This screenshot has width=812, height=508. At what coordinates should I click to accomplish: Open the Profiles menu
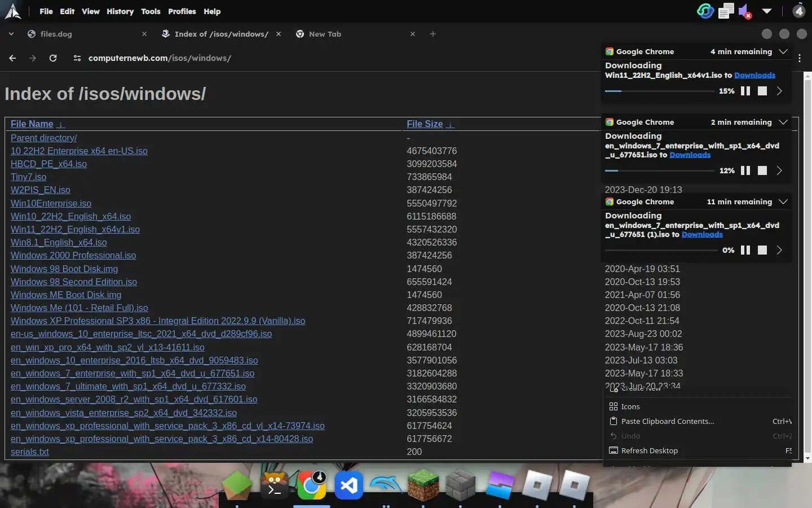(182, 11)
